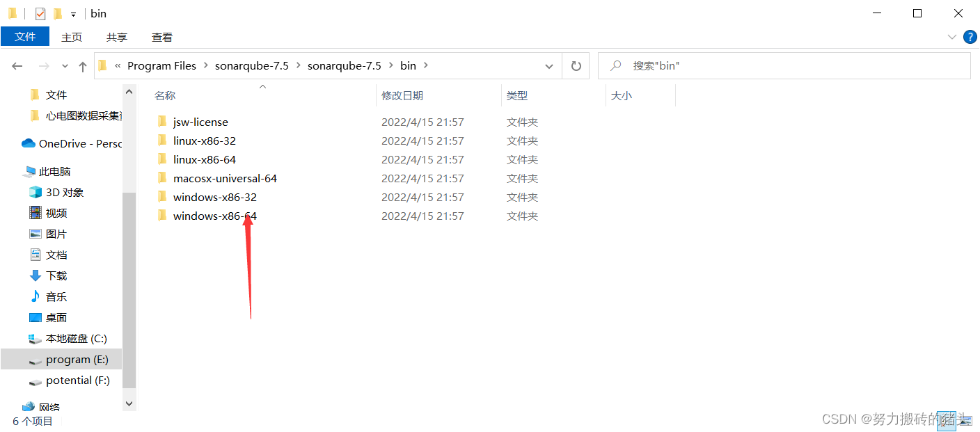Click the OneDrive cloud icon
This screenshot has width=980, height=432.
click(29, 143)
